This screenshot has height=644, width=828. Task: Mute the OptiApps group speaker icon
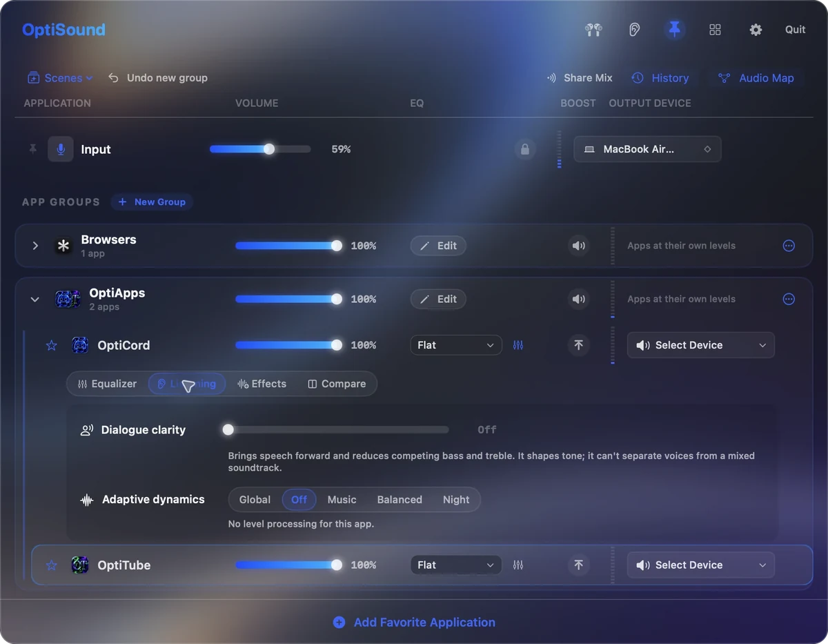pos(579,299)
